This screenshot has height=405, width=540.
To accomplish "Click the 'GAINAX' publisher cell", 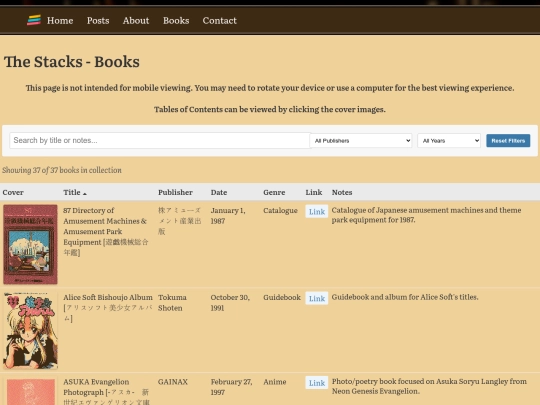I will 173,382.
